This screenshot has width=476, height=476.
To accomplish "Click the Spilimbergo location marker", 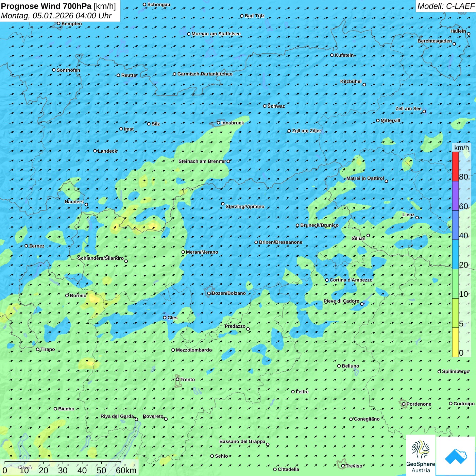I will tap(439, 372).
